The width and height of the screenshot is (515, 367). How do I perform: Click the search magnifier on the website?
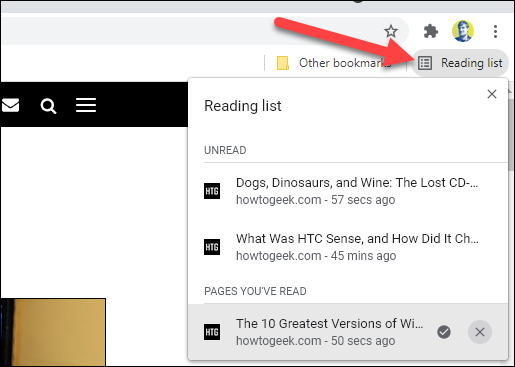48,106
